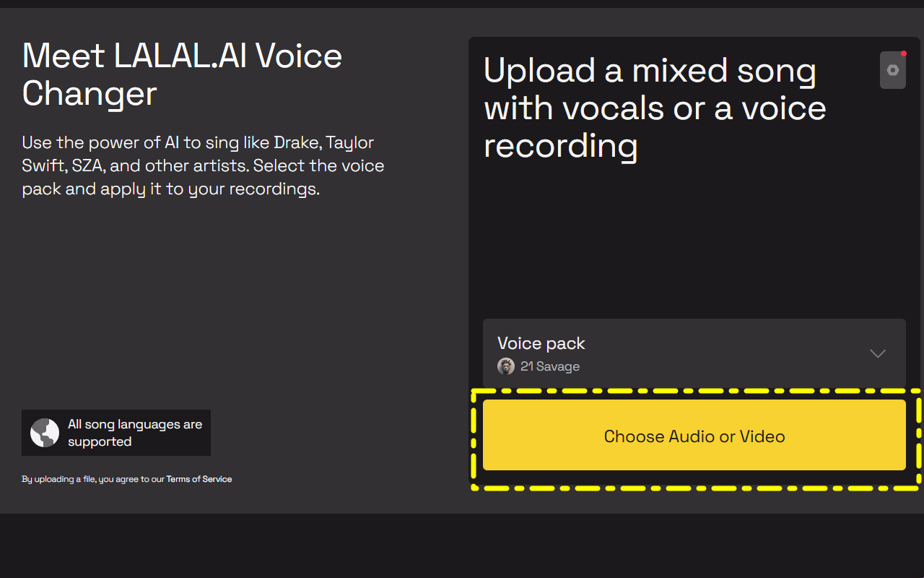Click the 'Voice pack' label text
This screenshot has height=578, width=924.
pyautogui.click(x=541, y=343)
